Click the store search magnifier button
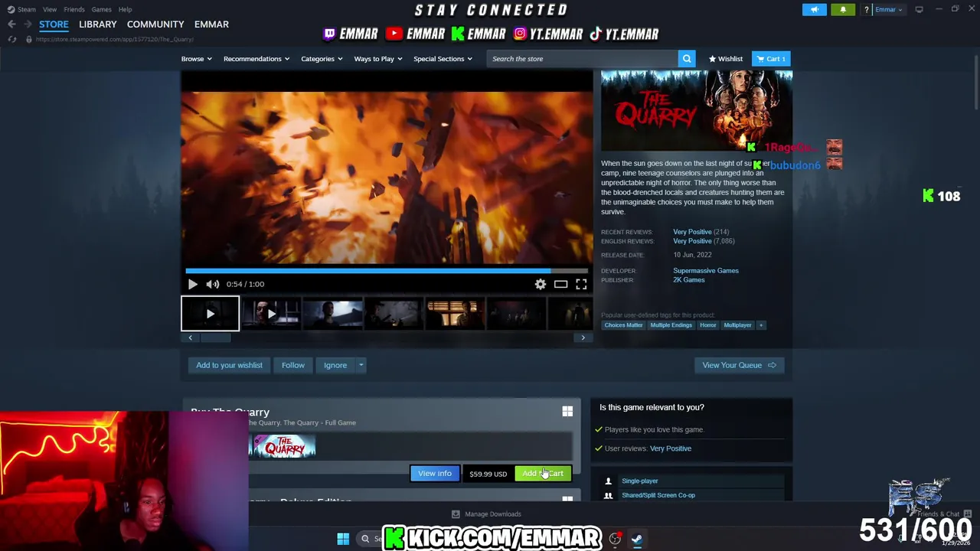 (x=687, y=59)
